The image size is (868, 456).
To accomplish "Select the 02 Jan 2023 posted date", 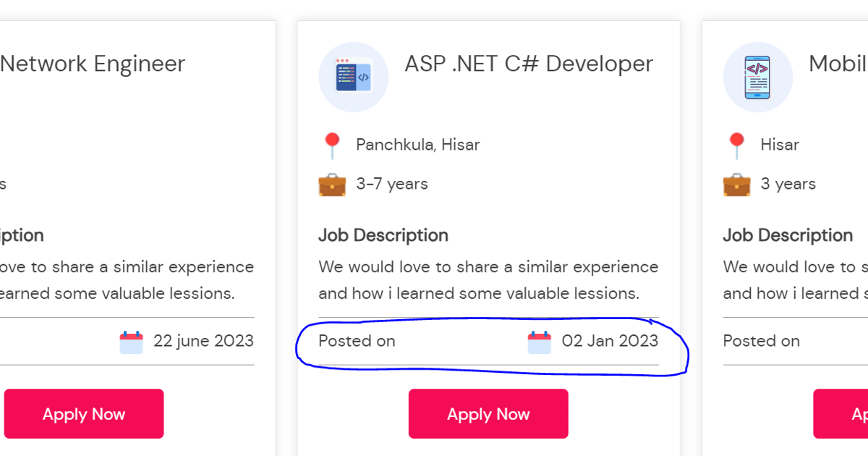I will (610, 341).
